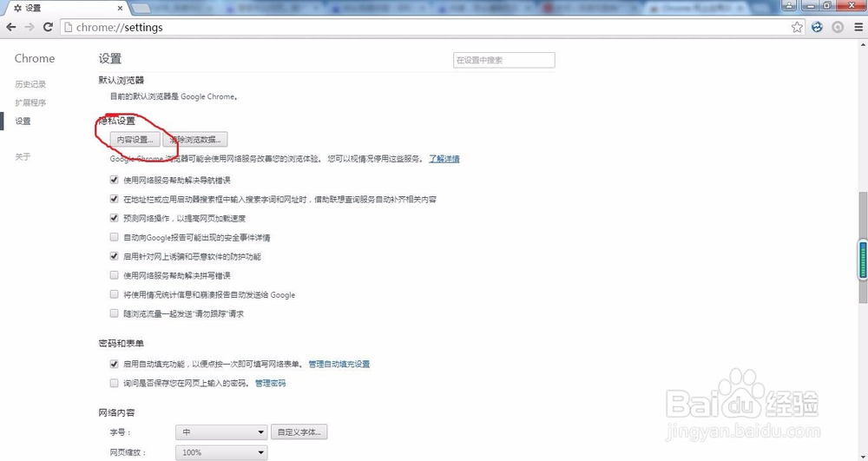Open the 了解详情 link

(444, 159)
